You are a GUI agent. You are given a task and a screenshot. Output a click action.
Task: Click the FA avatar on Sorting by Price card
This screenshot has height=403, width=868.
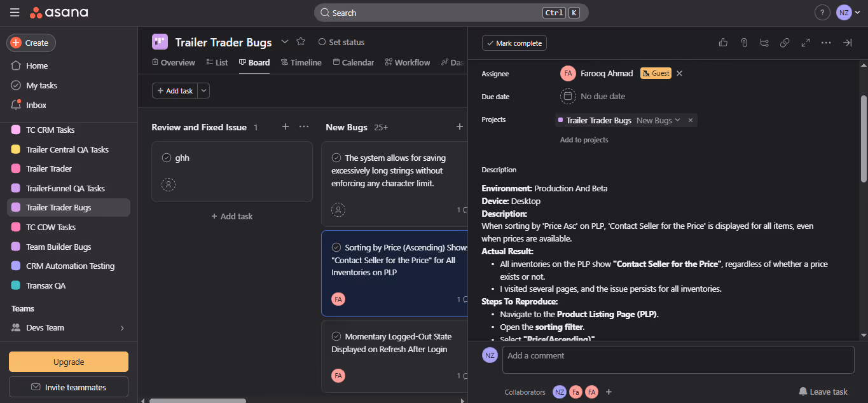pos(338,299)
